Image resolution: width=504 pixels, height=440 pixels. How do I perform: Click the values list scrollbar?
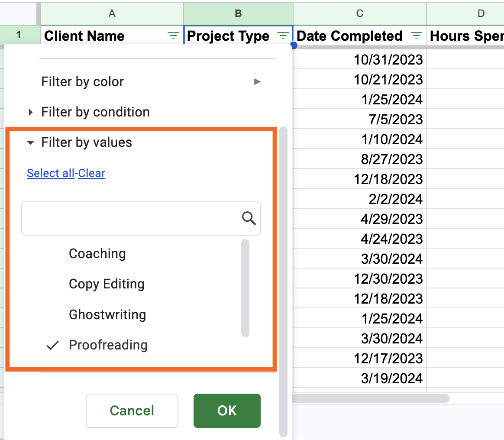pos(245,288)
